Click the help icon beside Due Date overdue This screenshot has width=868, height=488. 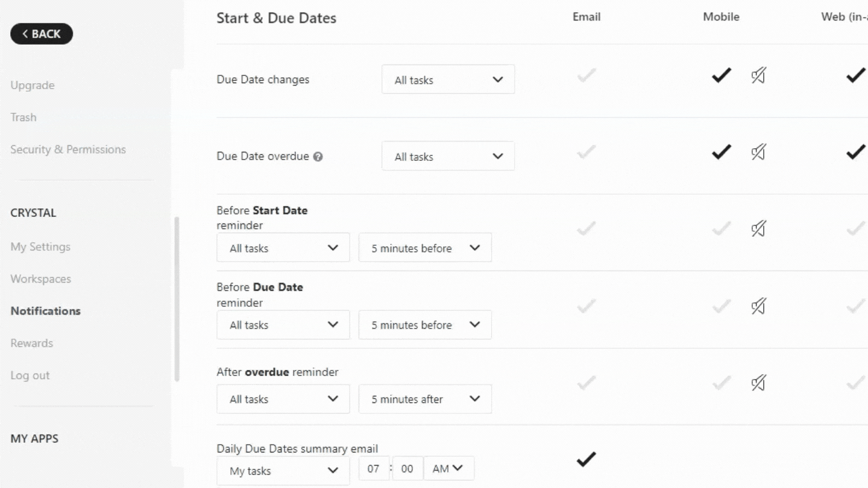[318, 157]
